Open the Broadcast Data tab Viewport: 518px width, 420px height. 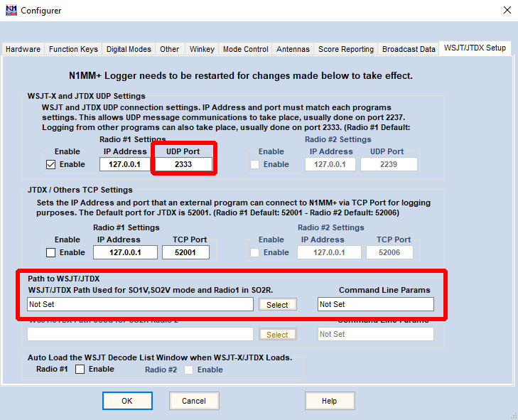(x=409, y=49)
